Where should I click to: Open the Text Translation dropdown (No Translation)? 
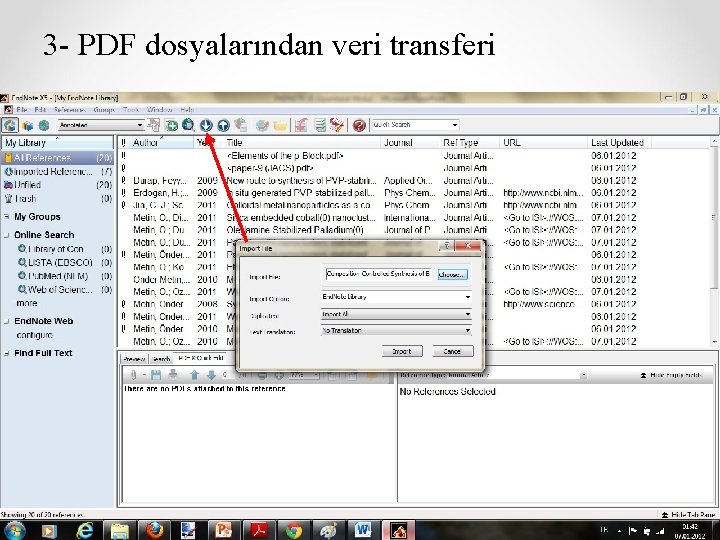pyautogui.click(x=396, y=331)
